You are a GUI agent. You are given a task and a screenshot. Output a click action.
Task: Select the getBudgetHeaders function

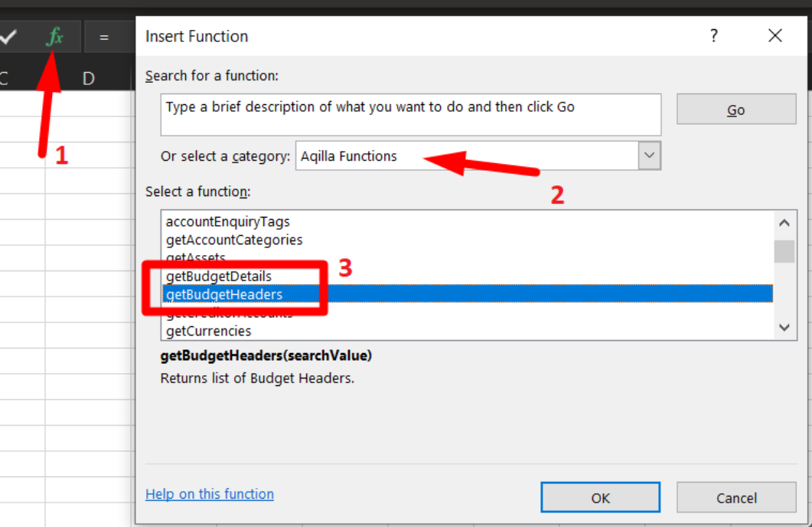pos(224,294)
